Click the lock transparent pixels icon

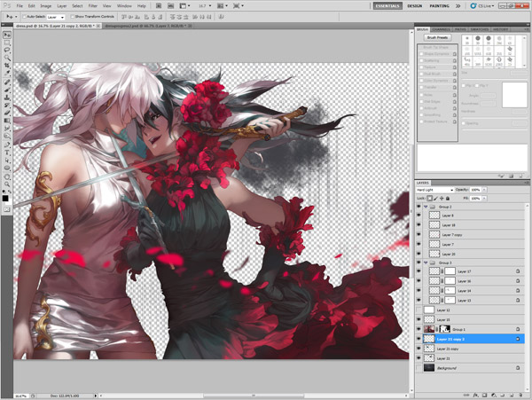[x=429, y=198]
